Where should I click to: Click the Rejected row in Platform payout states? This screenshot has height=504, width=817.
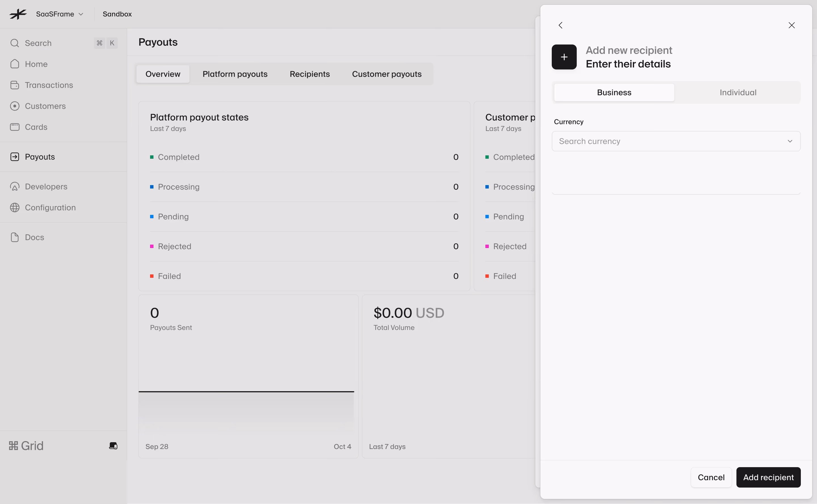tap(304, 246)
